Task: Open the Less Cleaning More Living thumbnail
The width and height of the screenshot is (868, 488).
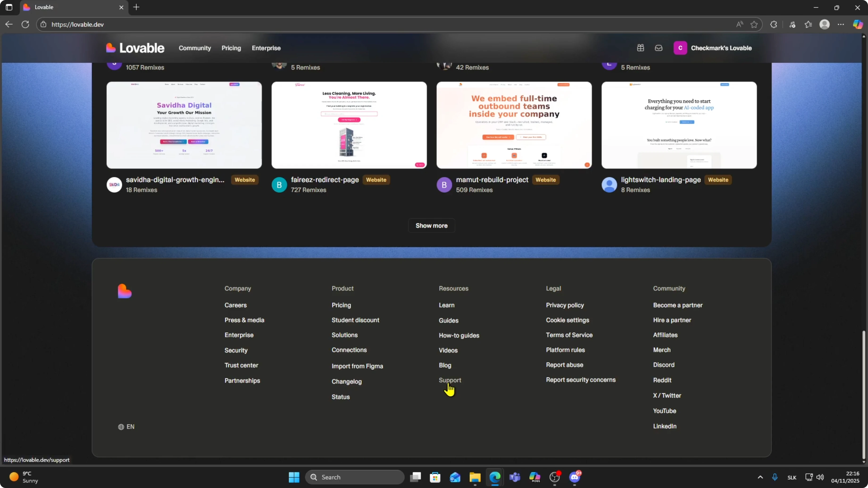Action: (x=349, y=125)
